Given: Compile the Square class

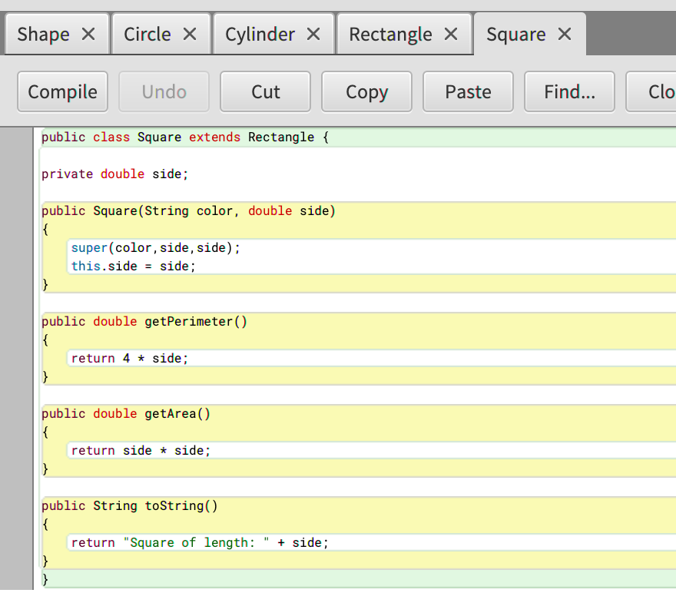Looking at the screenshot, I should click(62, 91).
